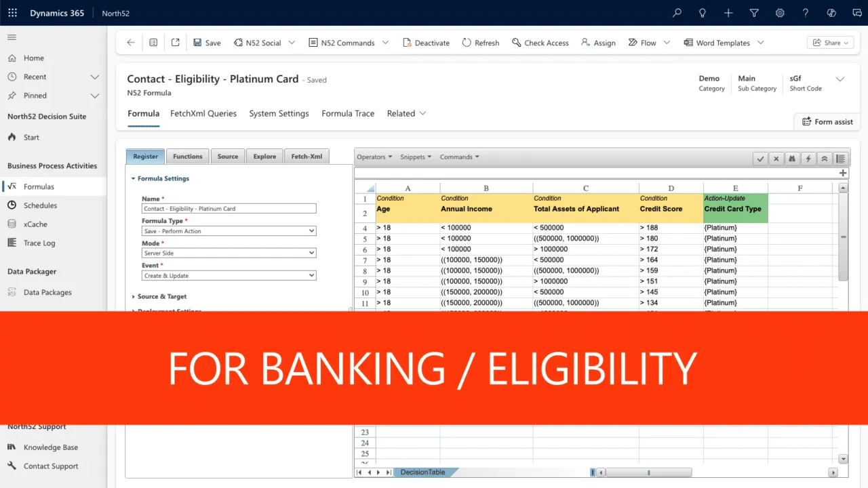The image size is (868, 488).
Task: Open the Snippets dropdown menu
Action: click(x=416, y=157)
